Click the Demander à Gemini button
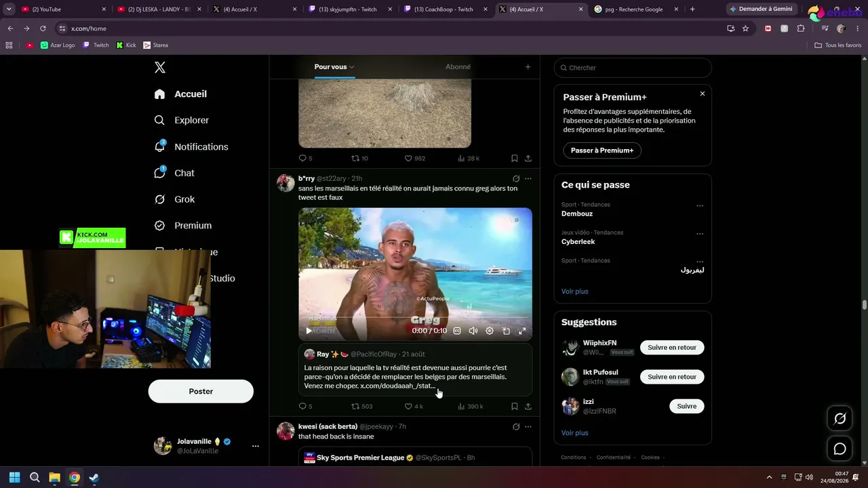Image resolution: width=868 pixels, height=488 pixels. click(x=760, y=9)
